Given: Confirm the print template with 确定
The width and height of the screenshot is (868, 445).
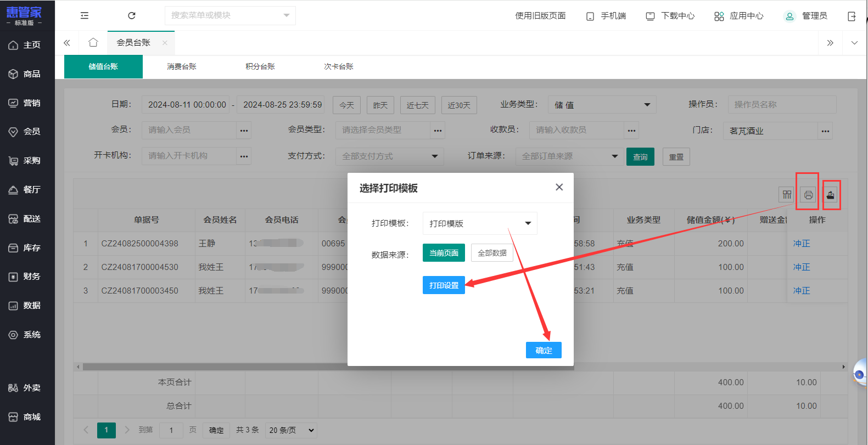Looking at the screenshot, I should (544, 350).
